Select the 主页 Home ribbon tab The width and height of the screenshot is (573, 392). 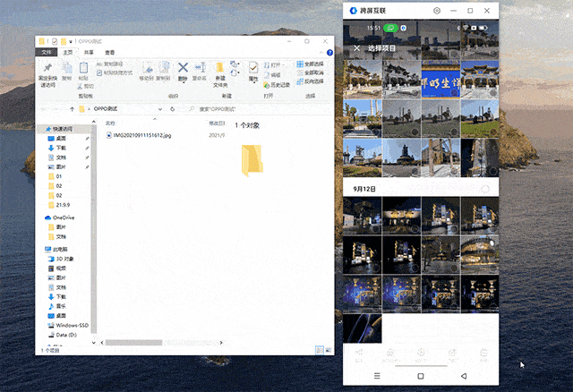tap(68, 53)
